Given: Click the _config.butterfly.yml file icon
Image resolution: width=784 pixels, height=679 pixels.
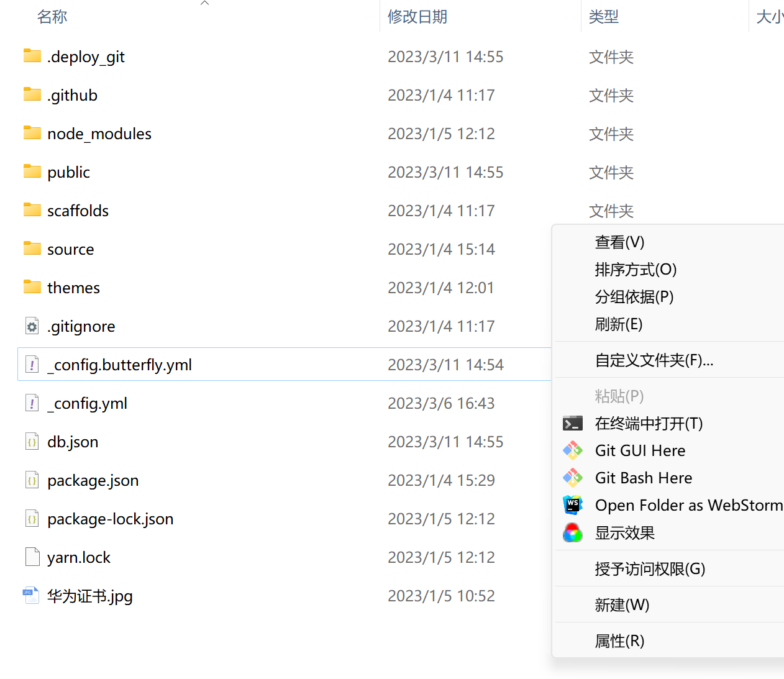Looking at the screenshot, I should coord(32,365).
